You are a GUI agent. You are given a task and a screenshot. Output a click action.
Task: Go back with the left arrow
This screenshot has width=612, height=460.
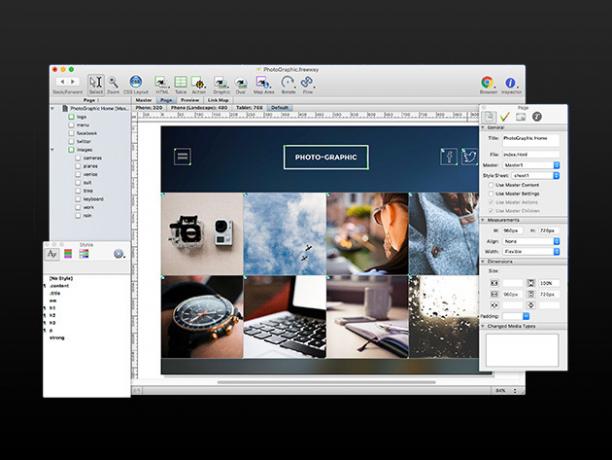62,82
